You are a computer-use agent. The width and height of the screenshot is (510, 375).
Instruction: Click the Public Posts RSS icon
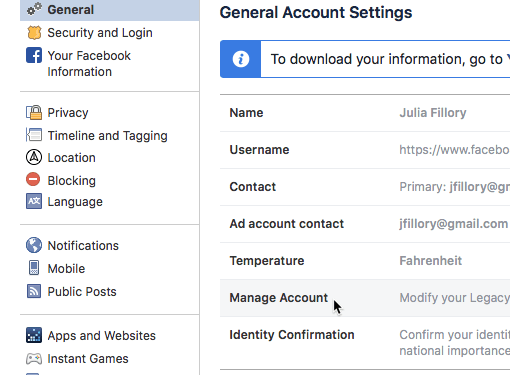[x=34, y=291]
